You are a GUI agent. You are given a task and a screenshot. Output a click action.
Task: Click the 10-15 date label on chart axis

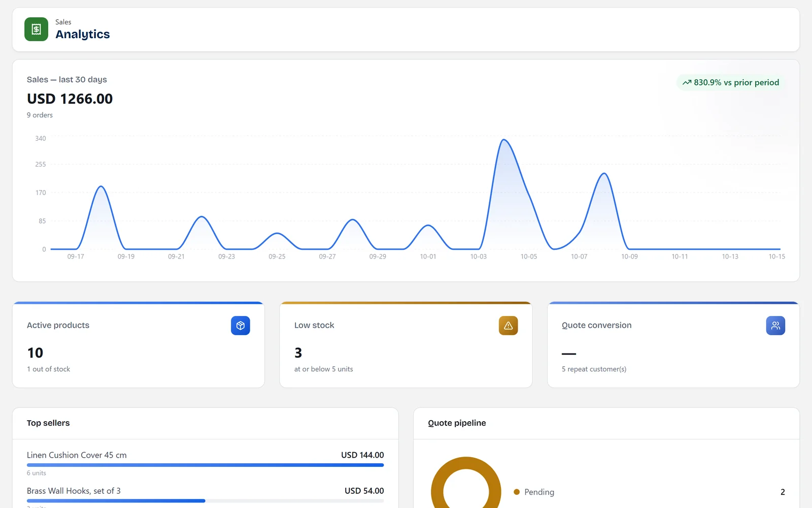point(776,257)
